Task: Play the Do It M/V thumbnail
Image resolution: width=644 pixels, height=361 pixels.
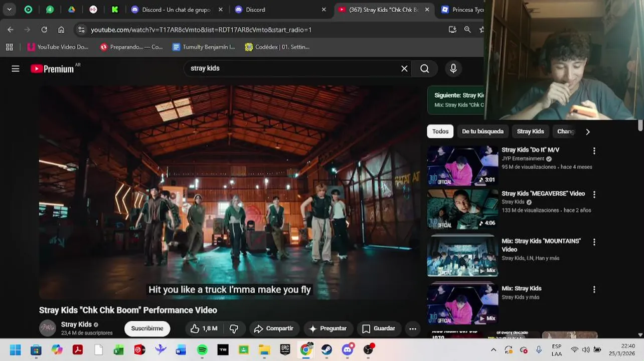Action: tap(462, 166)
